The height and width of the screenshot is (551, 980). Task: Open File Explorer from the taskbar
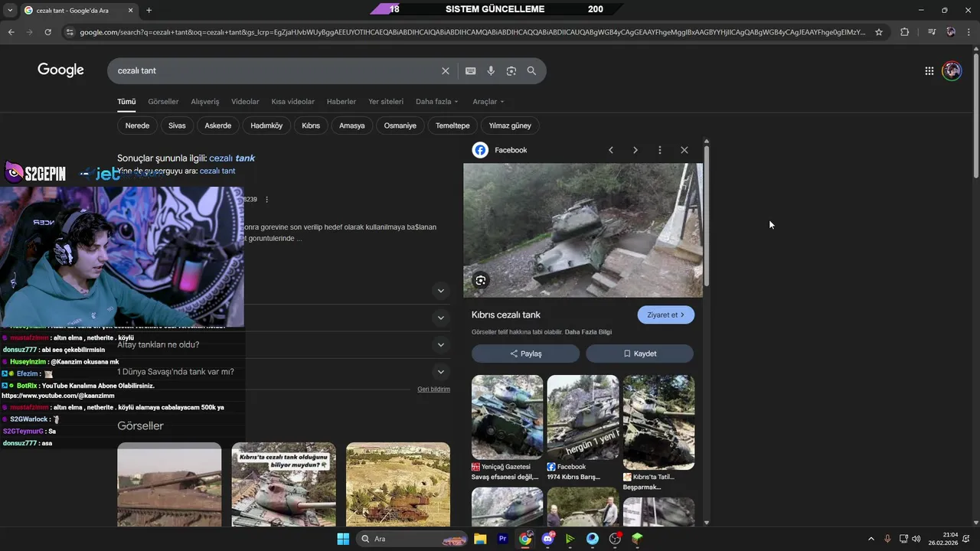(480, 539)
